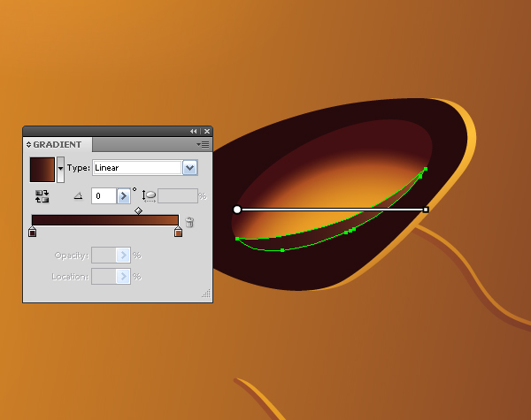Click the green anchor point at path bottom
531x420 pixels.
pos(282,250)
